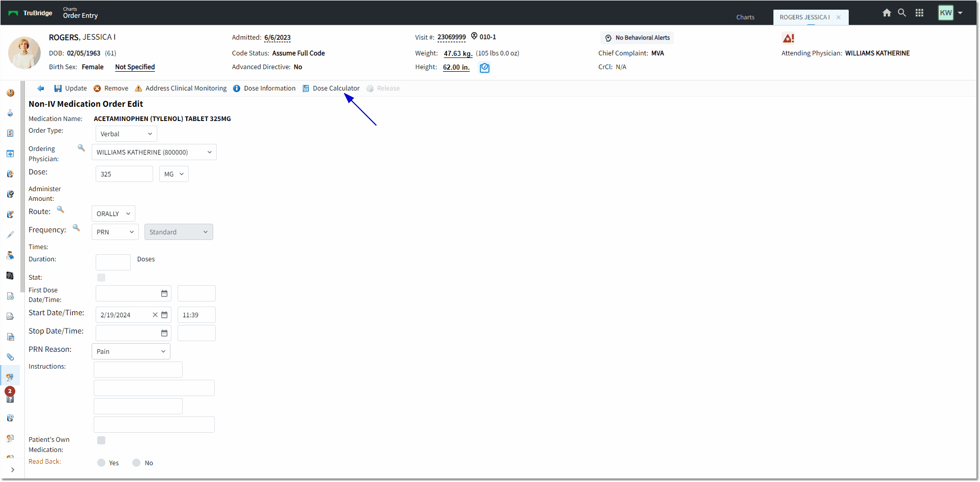The height and width of the screenshot is (482, 980).
Task: Close the ROGERS JESSICA I tab
Action: coord(839,17)
